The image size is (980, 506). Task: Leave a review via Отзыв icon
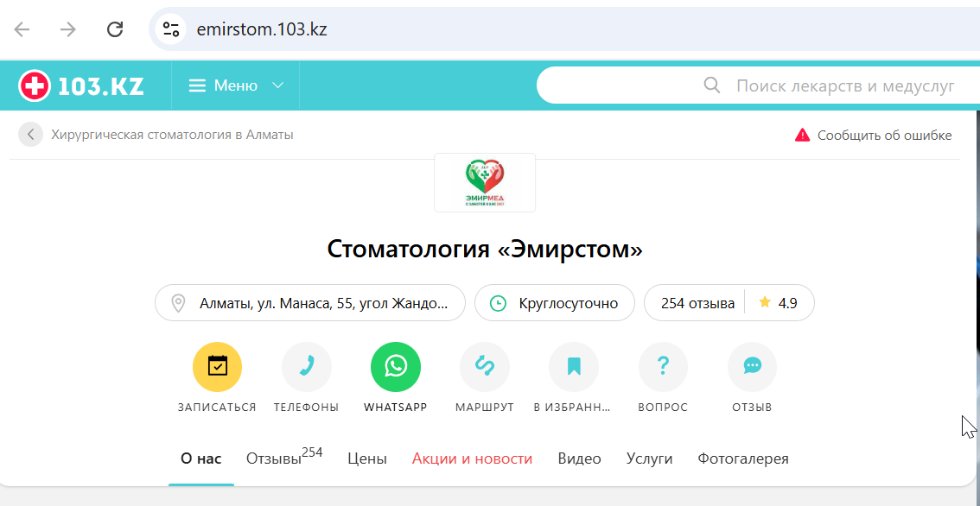tap(753, 367)
